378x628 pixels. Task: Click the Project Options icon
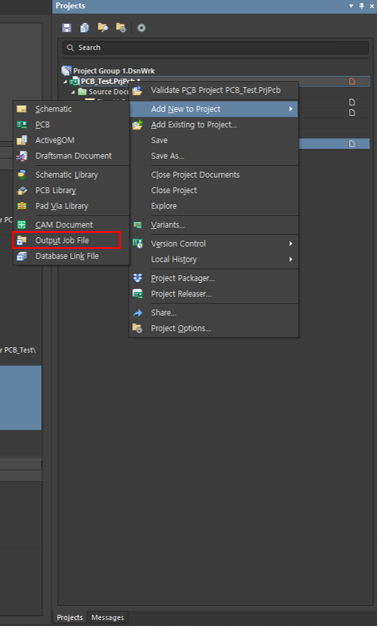tap(137, 328)
